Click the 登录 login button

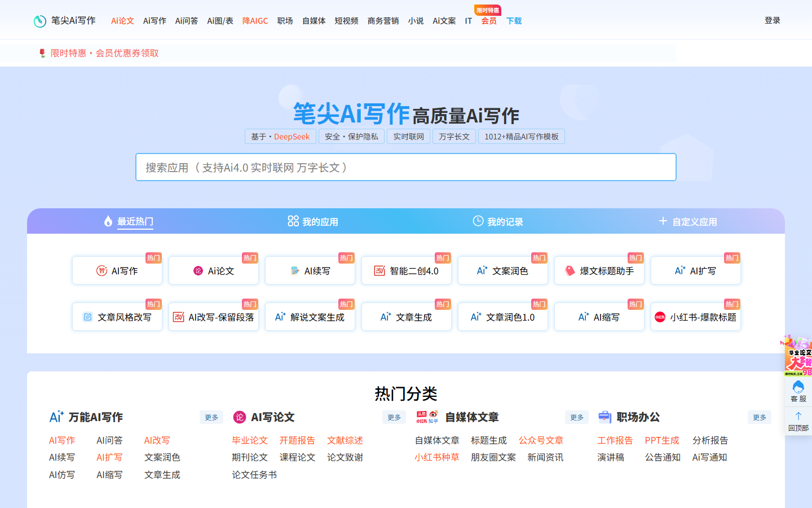(773, 20)
